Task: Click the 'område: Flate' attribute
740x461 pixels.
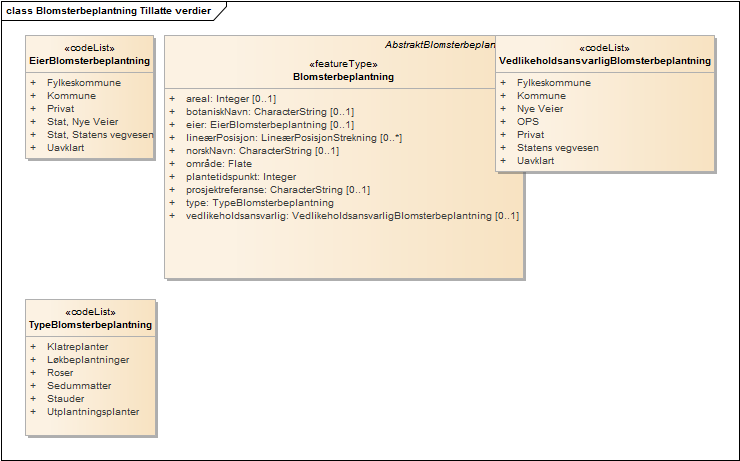Action: point(219,164)
